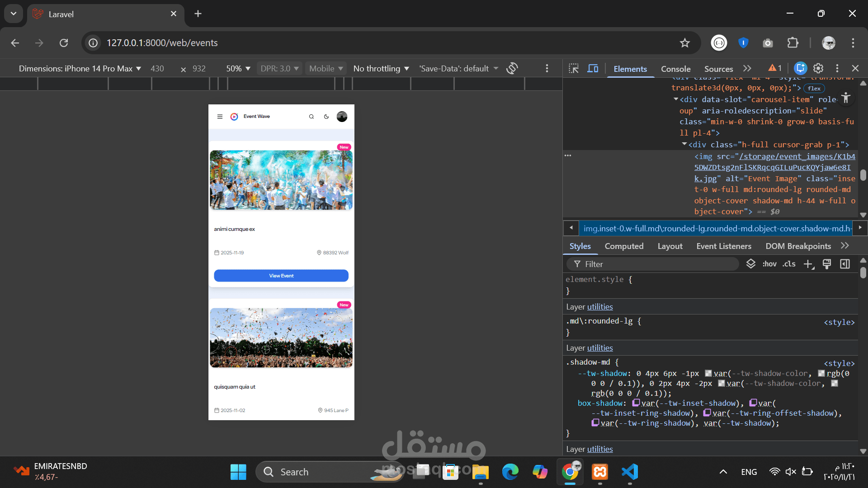The image size is (868, 488).
Task: Click the rotate device orientation icon
Action: pos(512,68)
